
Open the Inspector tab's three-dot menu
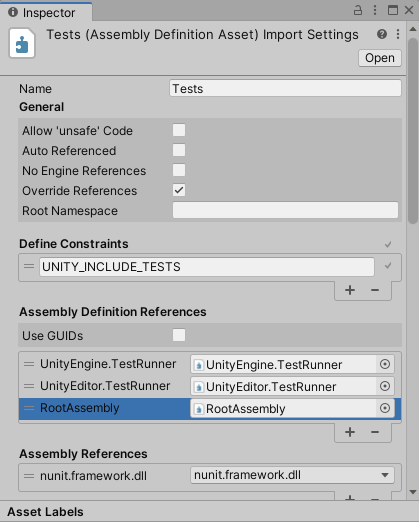(375, 10)
